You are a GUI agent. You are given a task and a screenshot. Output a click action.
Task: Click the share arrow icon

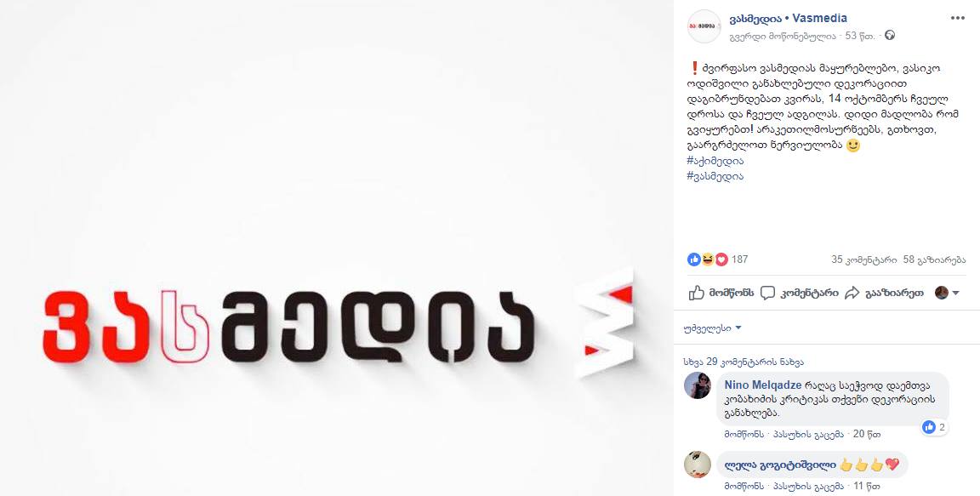[x=852, y=293]
